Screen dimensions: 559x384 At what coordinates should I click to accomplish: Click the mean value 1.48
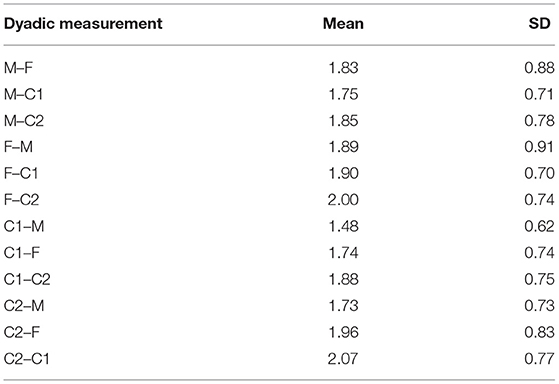pyautogui.click(x=343, y=226)
